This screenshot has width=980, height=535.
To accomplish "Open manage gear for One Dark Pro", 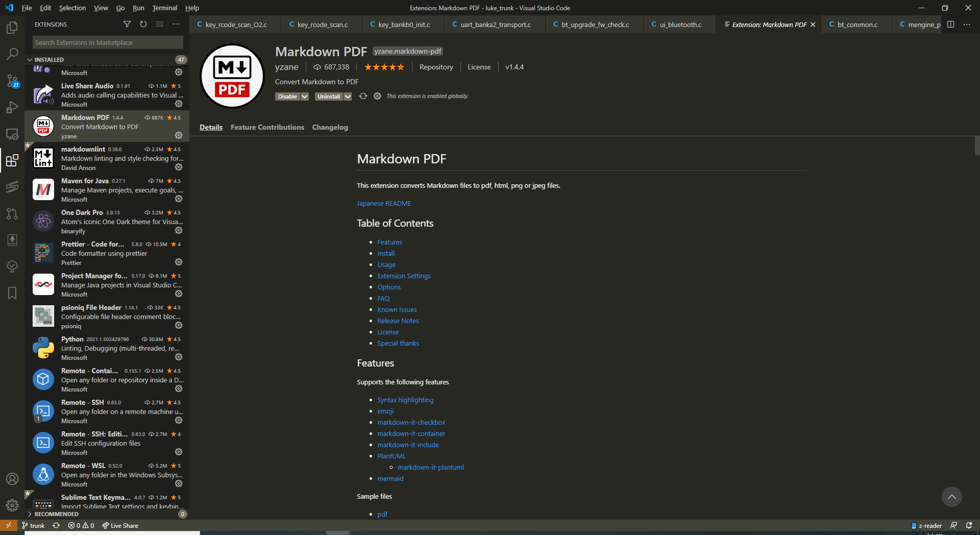I will click(x=179, y=230).
